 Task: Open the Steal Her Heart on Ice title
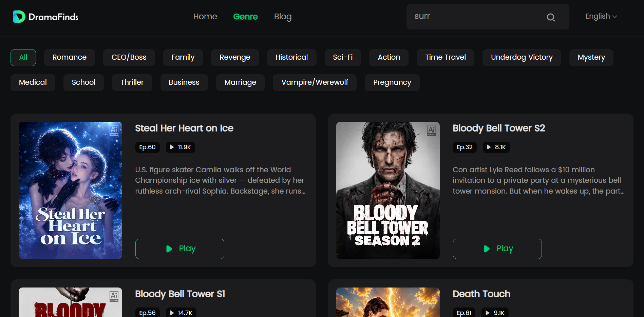click(184, 128)
